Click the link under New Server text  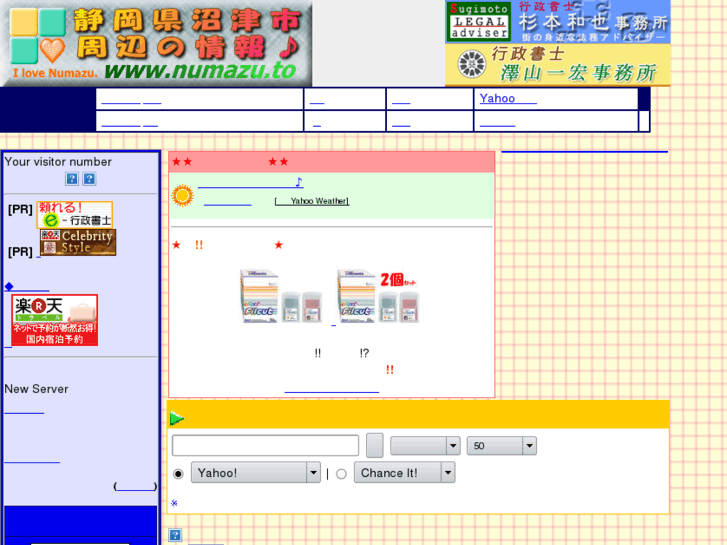click(x=24, y=409)
